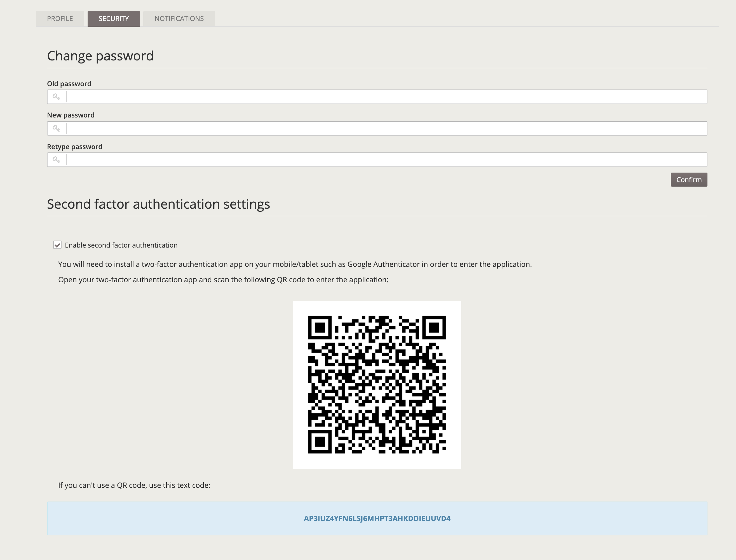736x560 pixels.
Task: Click the key icon in New password
Action: (56, 128)
